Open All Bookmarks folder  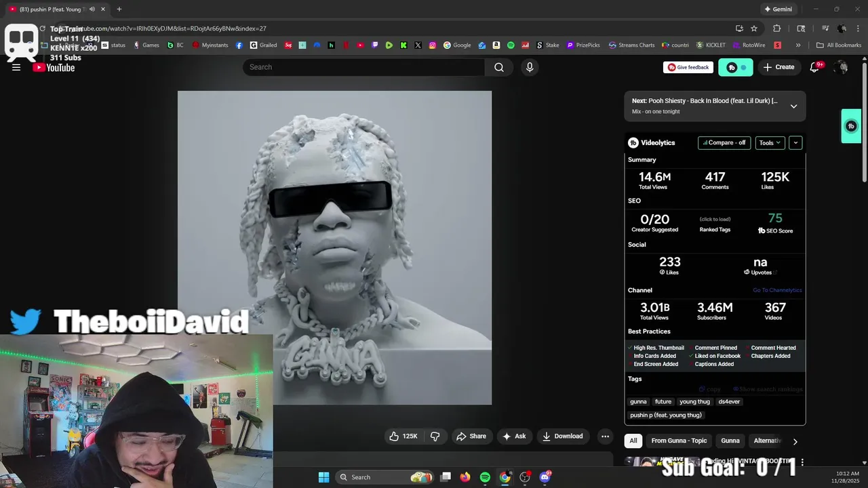pyautogui.click(x=839, y=45)
